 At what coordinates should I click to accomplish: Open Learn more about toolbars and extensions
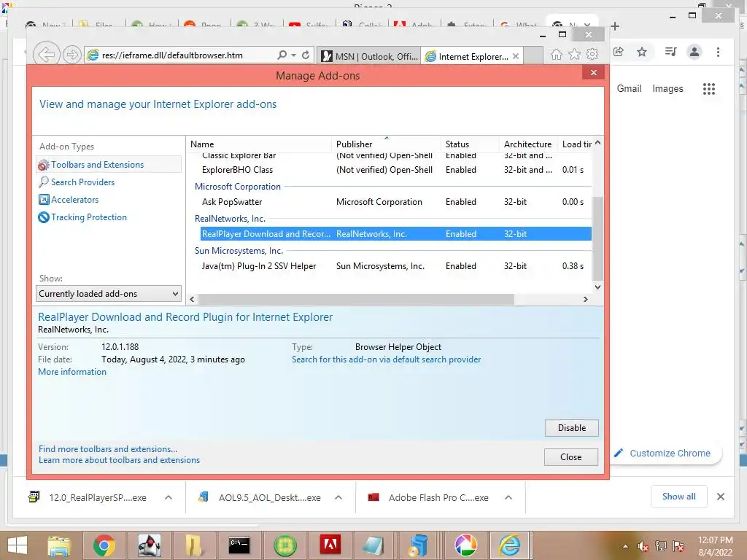[119, 460]
